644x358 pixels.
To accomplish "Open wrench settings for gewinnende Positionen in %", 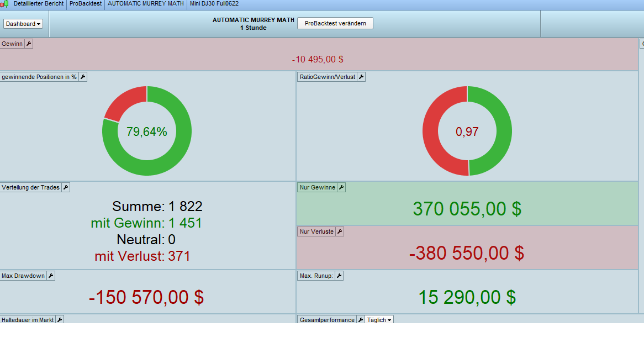I will (83, 77).
